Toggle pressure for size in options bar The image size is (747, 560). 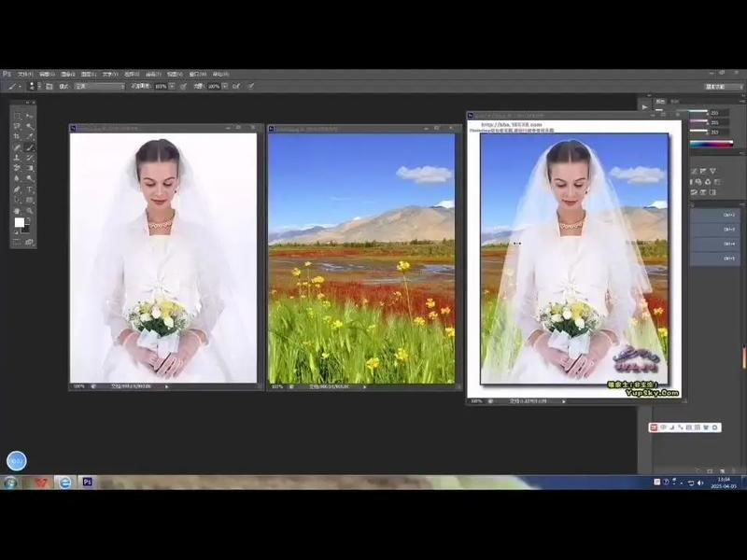(x=250, y=86)
